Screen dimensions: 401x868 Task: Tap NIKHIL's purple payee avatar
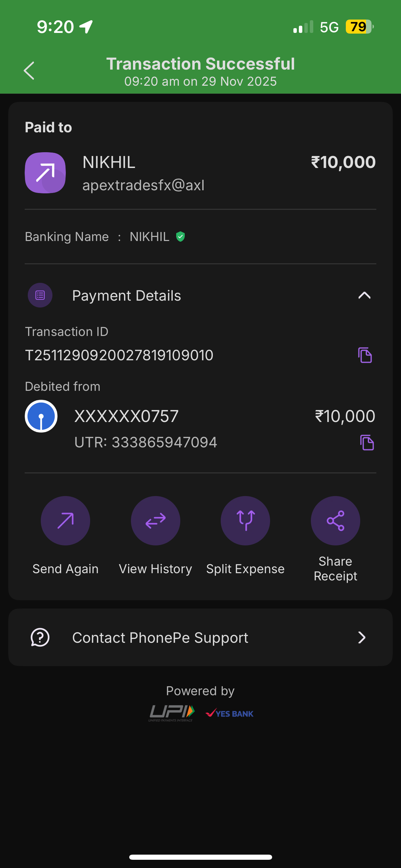pos(45,173)
